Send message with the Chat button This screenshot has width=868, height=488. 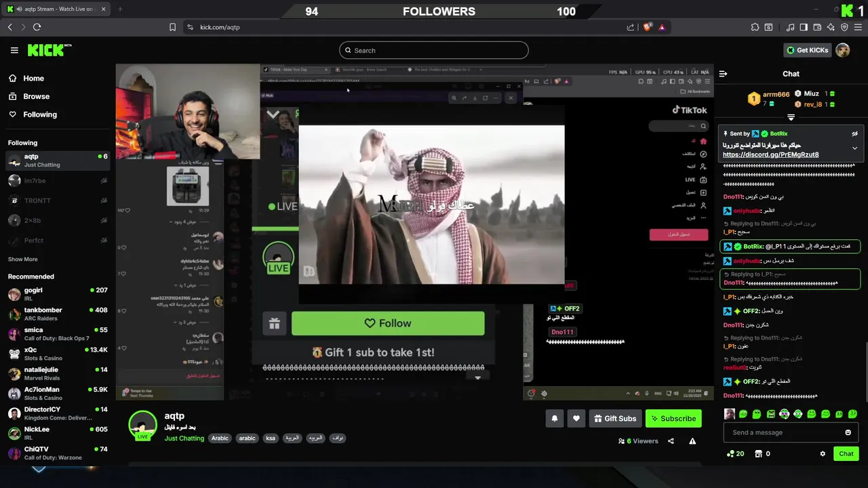coord(846,453)
